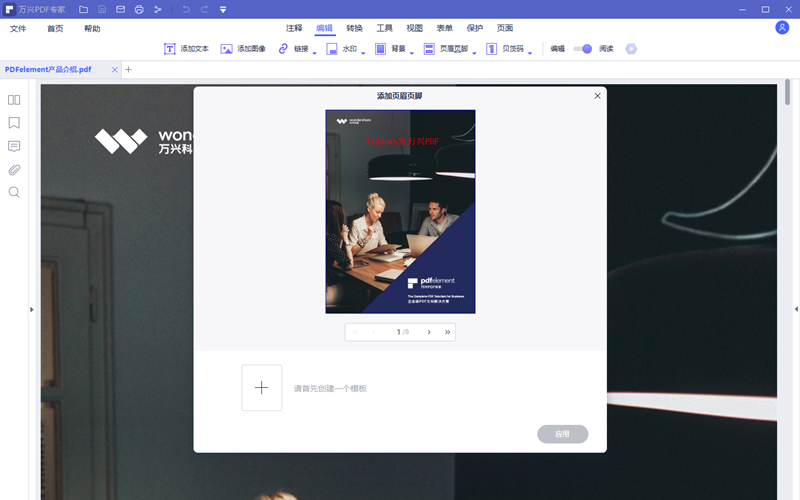Image resolution: width=800 pixels, height=500 pixels.
Task: Click the 添加文本 add text tool
Action: 186,48
